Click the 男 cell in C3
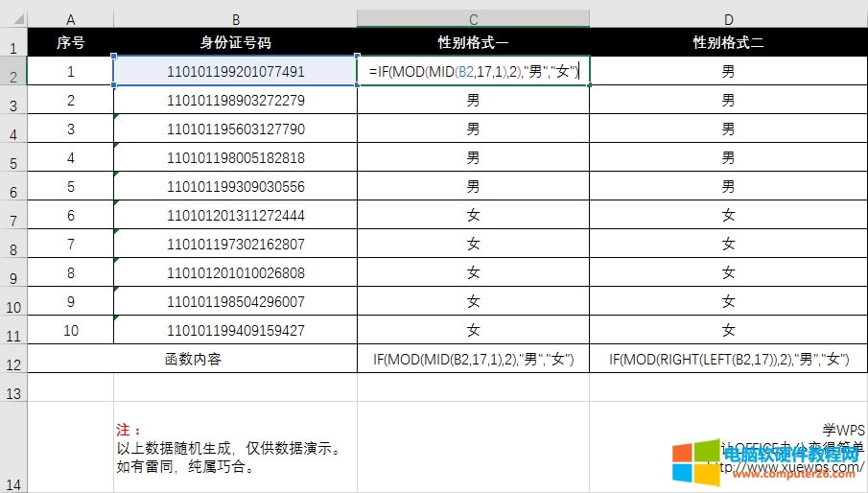 click(x=473, y=100)
